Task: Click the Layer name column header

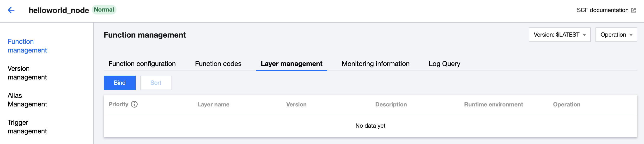Action: point(213,104)
